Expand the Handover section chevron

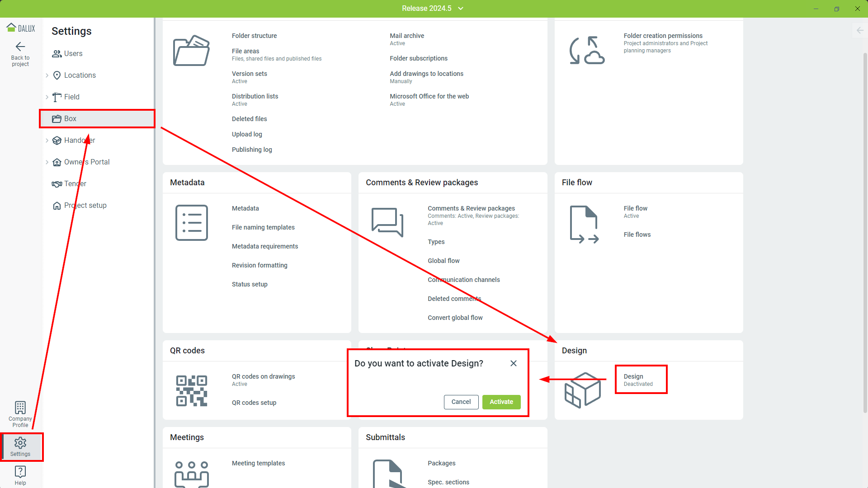tap(47, 141)
